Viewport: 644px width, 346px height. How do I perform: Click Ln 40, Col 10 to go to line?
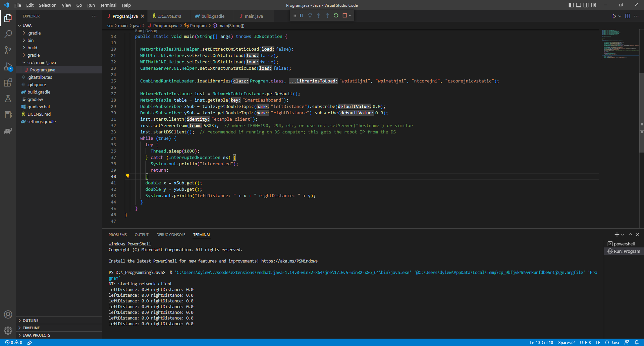point(541,342)
